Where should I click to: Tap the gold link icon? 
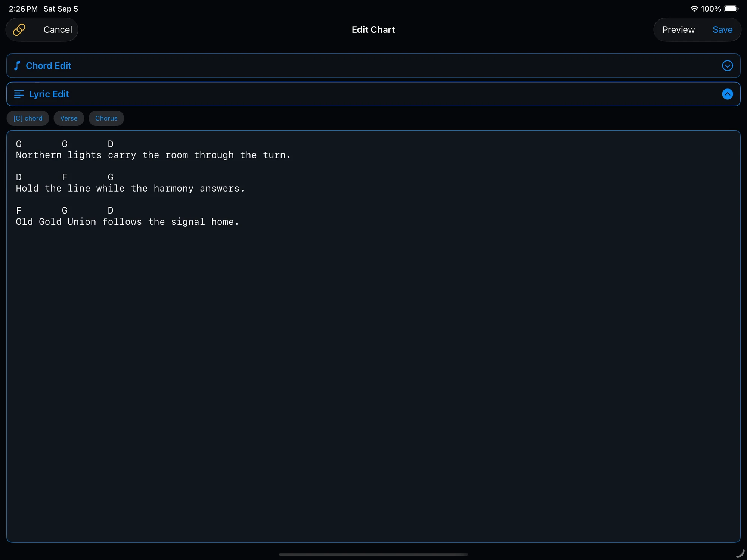[19, 29]
